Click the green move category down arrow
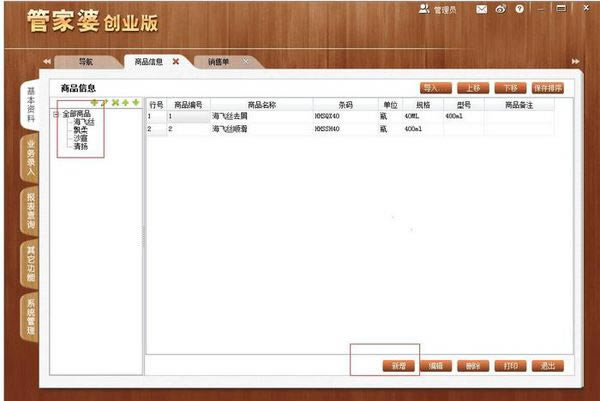This screenshot has width=600, height=401. tap(135, 102)
